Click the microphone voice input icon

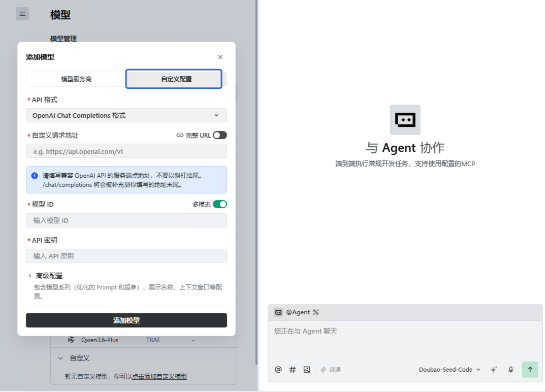click(x=510, y=370)
